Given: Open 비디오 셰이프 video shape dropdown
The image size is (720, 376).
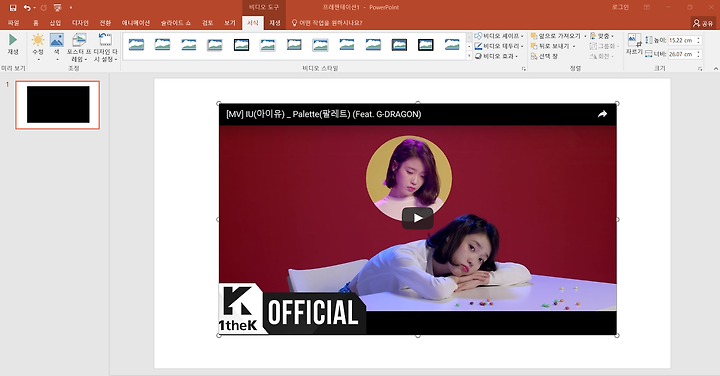Looking at the screenshot, I should click(x=499, y=36).
